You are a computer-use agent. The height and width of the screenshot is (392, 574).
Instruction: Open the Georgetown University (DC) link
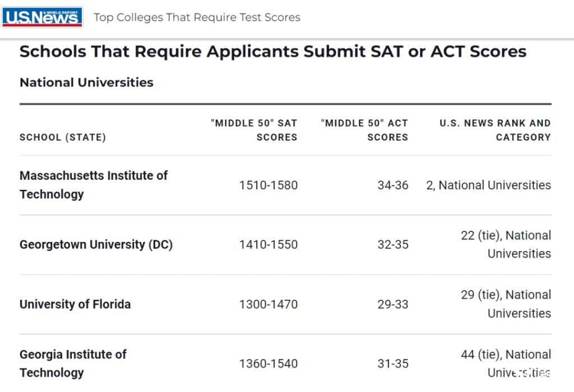point(96,244)
